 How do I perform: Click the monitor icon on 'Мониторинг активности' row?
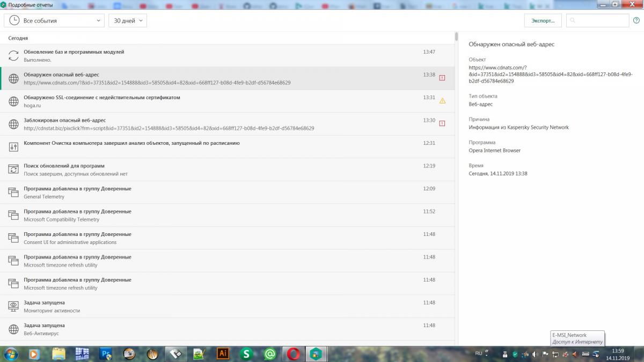13,306
